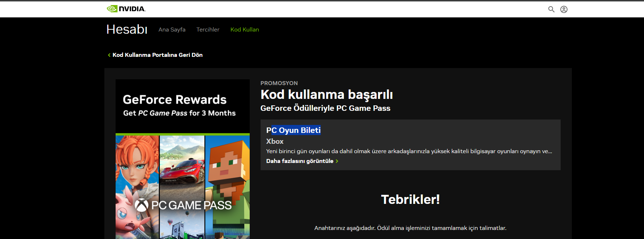This screenshot has height=239, width=644.
Task: Switch to the Tercihler tab
Action: pyautogui.click(x=208, y=30)
